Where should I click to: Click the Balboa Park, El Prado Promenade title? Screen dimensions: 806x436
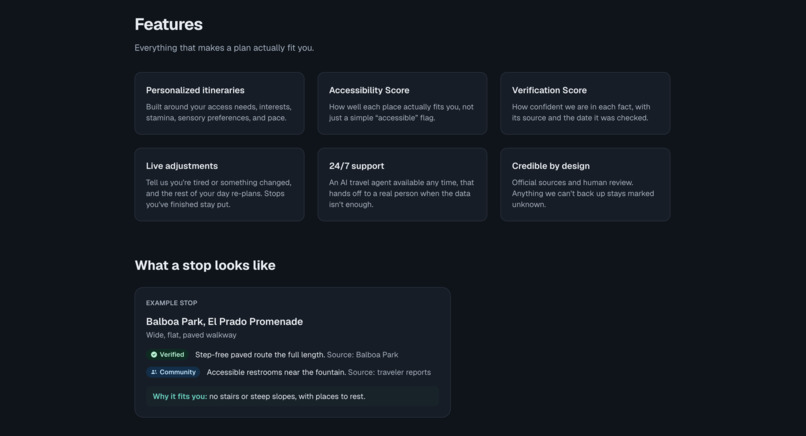224,321
